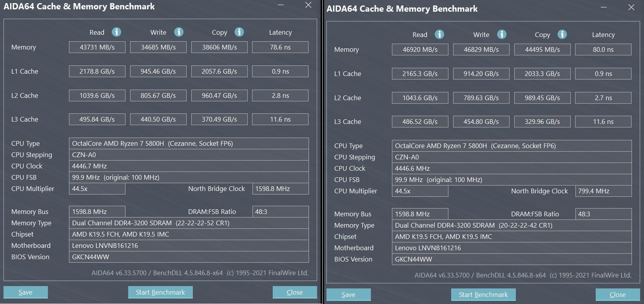Click Memory Bus 1598.8 MHz in left window
Viewport: 644px width, 304px height.
[x=97, y=212]
